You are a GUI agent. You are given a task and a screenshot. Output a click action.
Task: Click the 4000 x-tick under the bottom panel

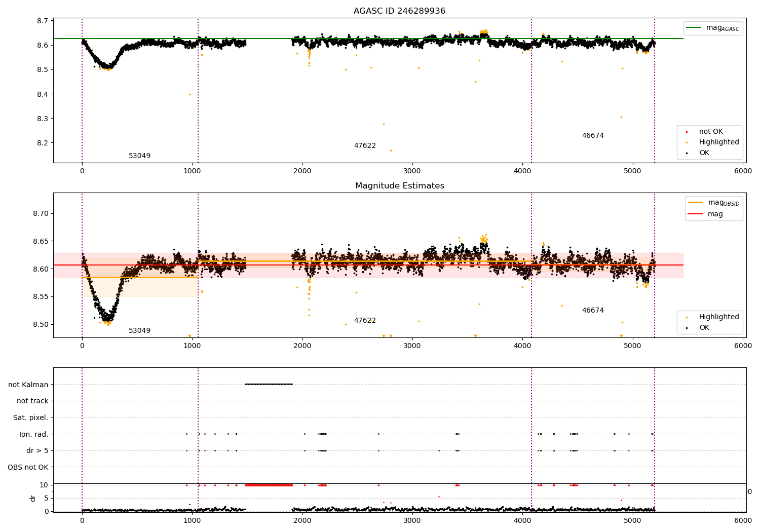[x=523, y=520]
